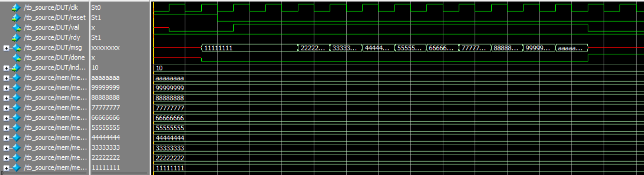This screenshot has height=175, width=644.
Task: Select the xxxxxxxx value of msg
Action: (x=105, y=48)
